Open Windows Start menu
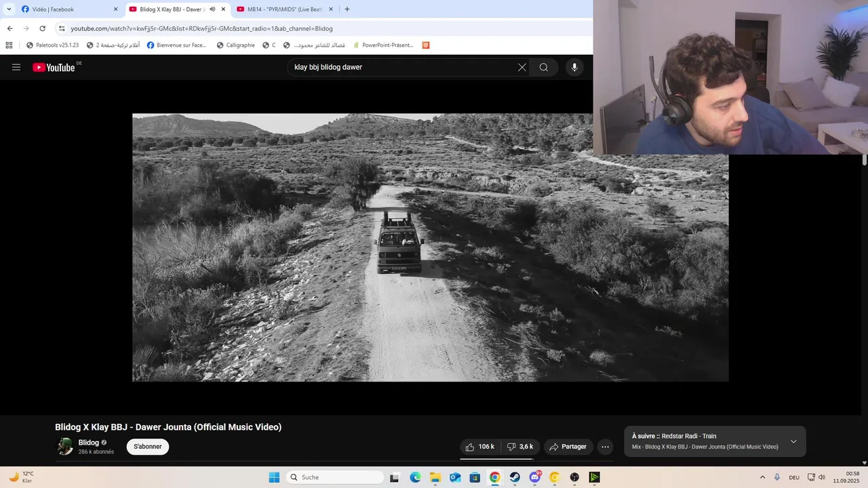 point(274,477)
